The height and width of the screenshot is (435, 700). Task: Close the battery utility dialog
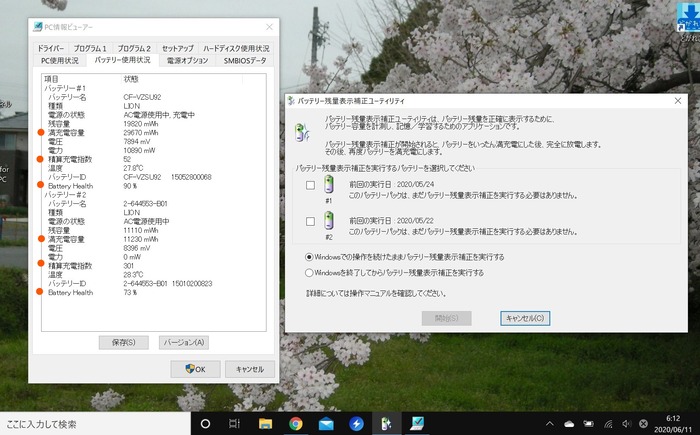pyautogui.click(x=678, y=101)
